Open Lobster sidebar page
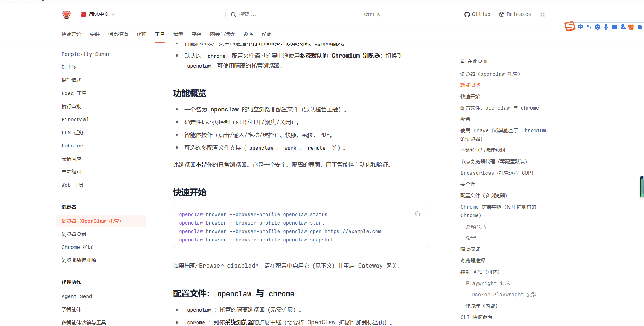Viewport: 644px width, 326px height. pyautogui.click(x=72, y=146)
